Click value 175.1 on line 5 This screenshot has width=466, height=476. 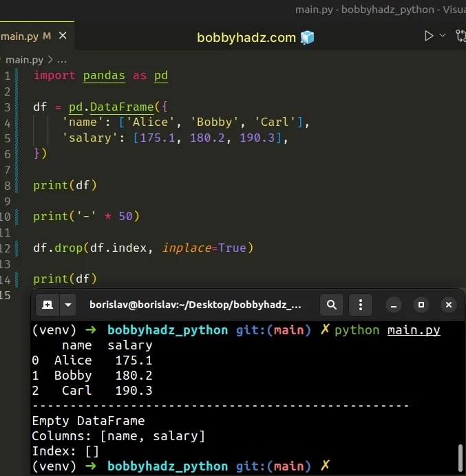(158, 138)
